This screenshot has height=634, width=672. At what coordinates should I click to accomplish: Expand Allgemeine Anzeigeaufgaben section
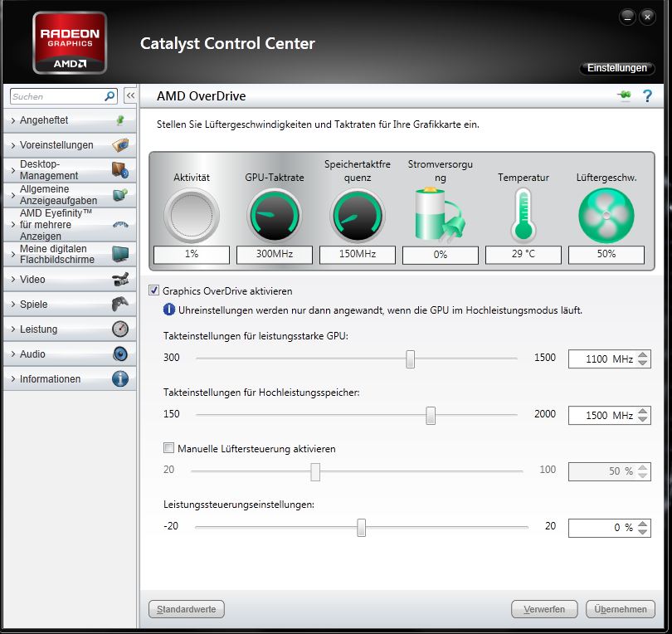(x=13, y=195)
